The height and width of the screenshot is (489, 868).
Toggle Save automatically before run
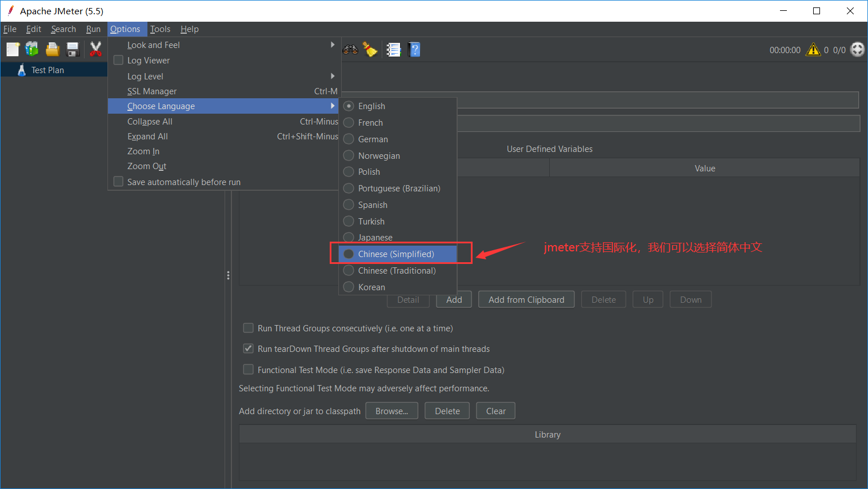119,182
